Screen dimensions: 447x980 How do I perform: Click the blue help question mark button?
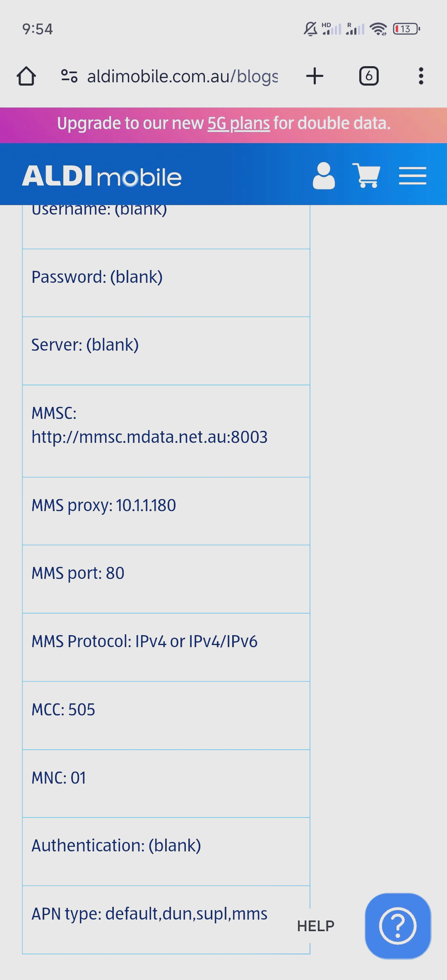click(x=398, y=926)
